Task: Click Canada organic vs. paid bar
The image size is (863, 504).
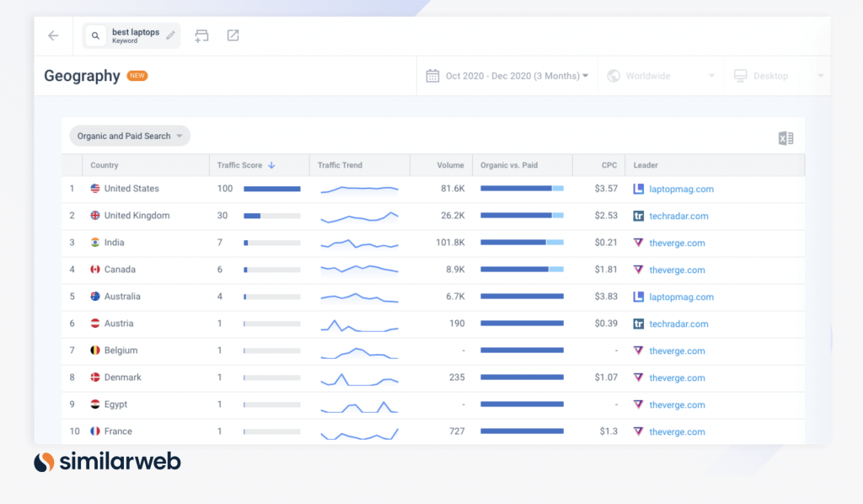Action: point(522,269)
